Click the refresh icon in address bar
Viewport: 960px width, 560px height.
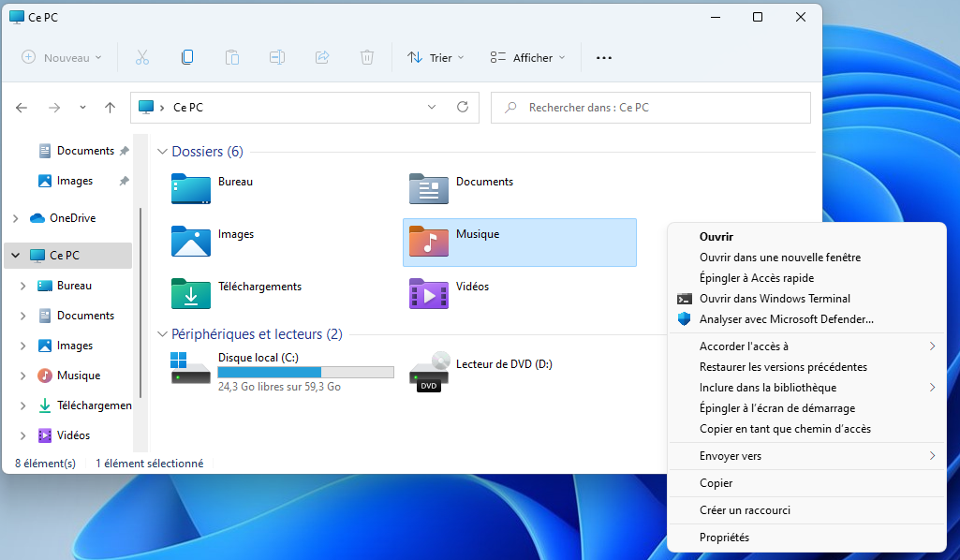(x=462, y=108)
